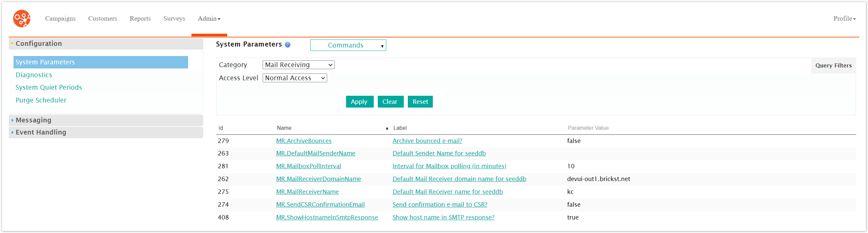Image resolution: width=868 pixels, height=233 pixels.
Task: Open the Admin dropdown menu
Action: (209, 19)
